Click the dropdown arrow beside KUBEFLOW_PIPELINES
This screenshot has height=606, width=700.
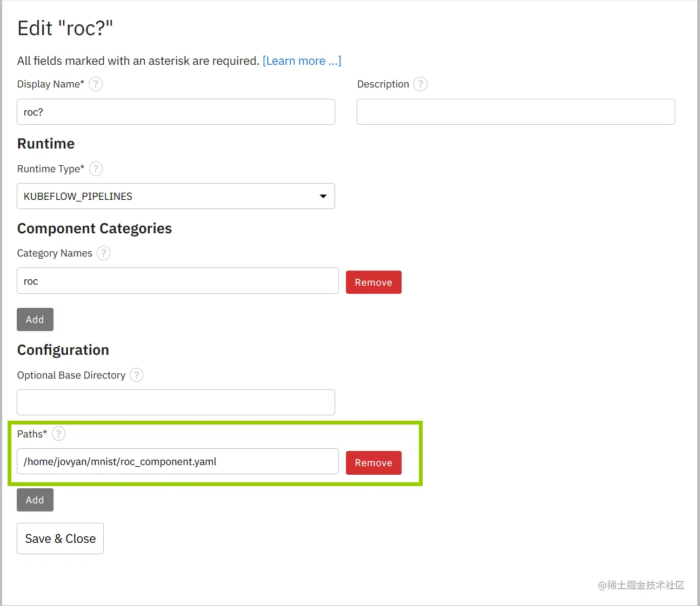(x=323, y=196)
